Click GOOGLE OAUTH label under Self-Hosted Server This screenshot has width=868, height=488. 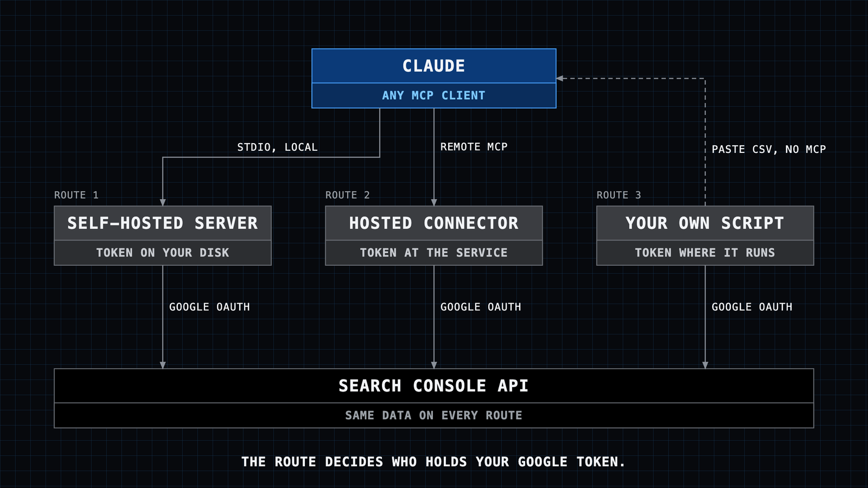(x=209, y=307)
